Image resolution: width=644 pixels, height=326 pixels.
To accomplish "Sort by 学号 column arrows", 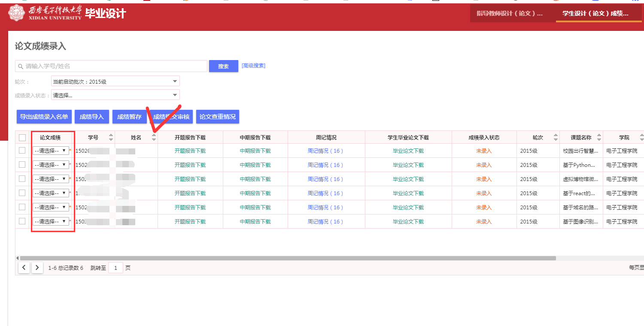I will coord(111,138).
